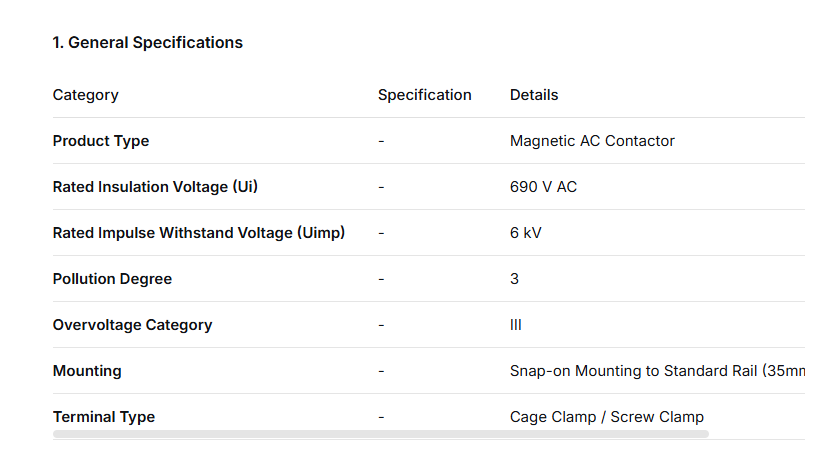This screenshot has width=827, height=464.
Task: Select the Specification column header
Action: coord(424,95)
